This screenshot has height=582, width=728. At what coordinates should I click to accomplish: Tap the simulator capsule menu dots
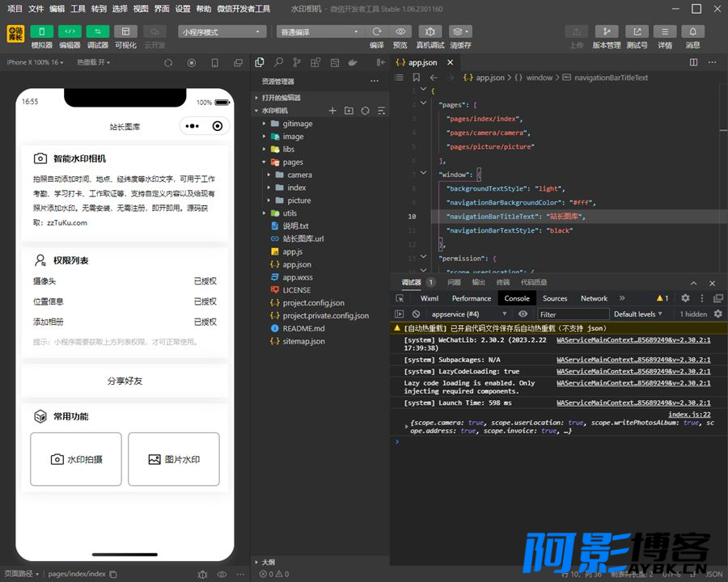coord(193,126)
